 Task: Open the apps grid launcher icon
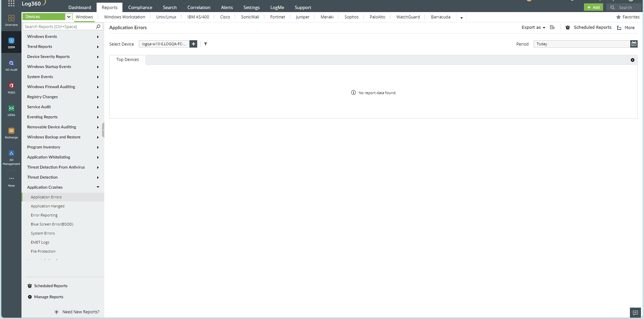(11, 3)
